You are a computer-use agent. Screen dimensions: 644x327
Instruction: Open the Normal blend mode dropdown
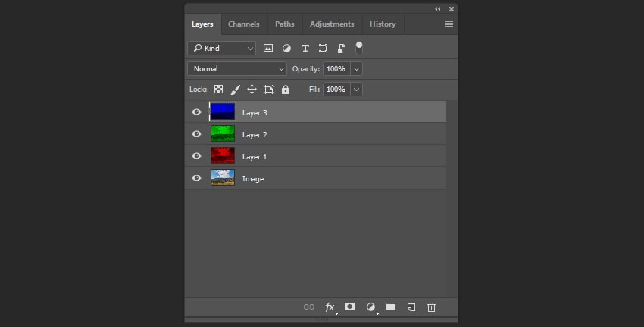pos(237,69)
